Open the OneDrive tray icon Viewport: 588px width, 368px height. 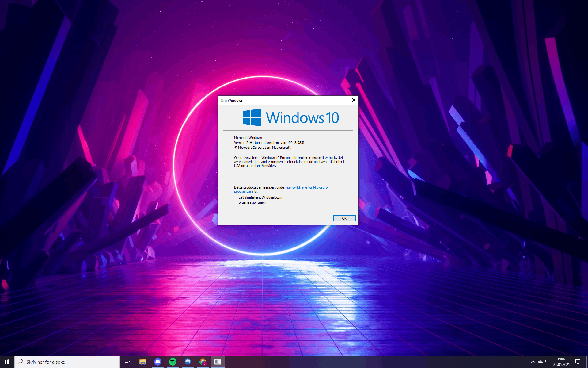[541, 362]
